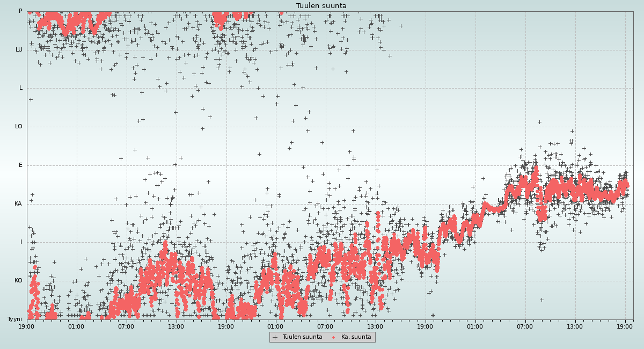Click the leftmost 07:00 time axis label

pyautogui.click(x=126, y=326)
